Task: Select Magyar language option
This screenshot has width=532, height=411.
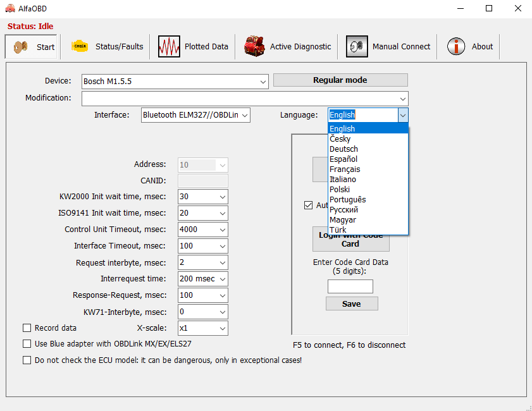Action: 368,220
